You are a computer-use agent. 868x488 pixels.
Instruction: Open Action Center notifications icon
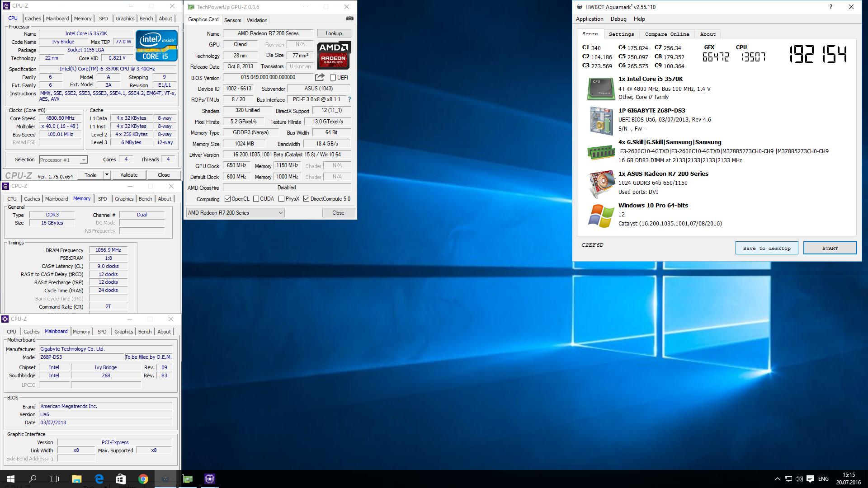(810, 479)
